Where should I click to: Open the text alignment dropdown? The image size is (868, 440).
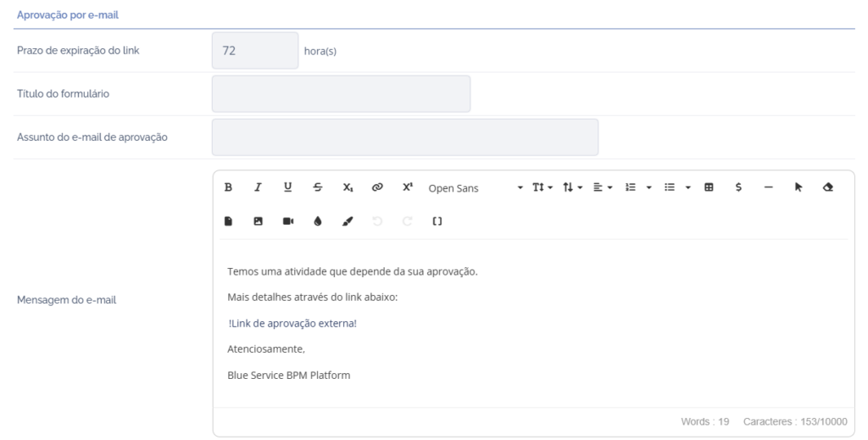click(601, 188)
